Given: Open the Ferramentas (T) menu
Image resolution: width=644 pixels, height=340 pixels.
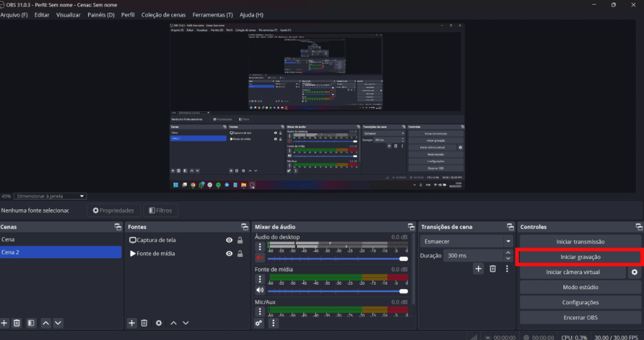Looking at the screenshot, I should tap(213, 15).
